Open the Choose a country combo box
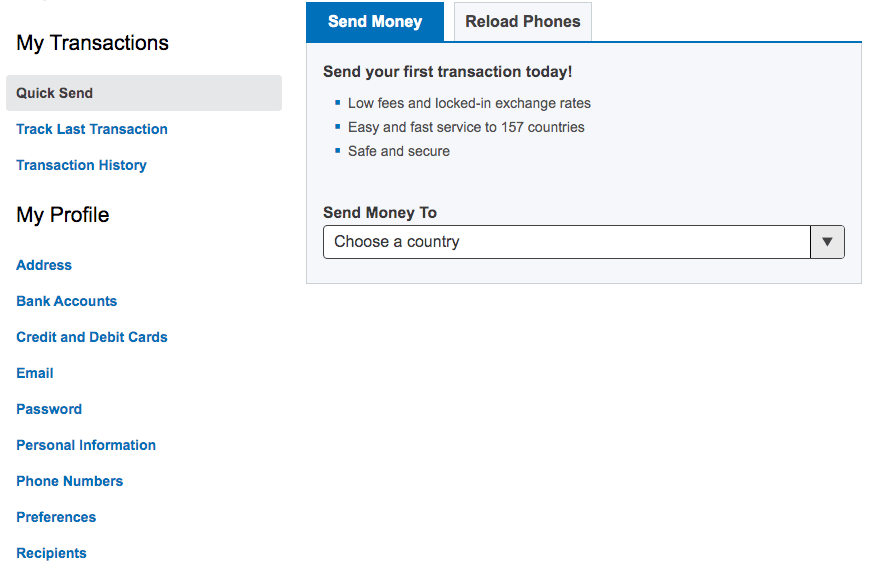Viewport: 875px width, 576px height. pos(567,242)
